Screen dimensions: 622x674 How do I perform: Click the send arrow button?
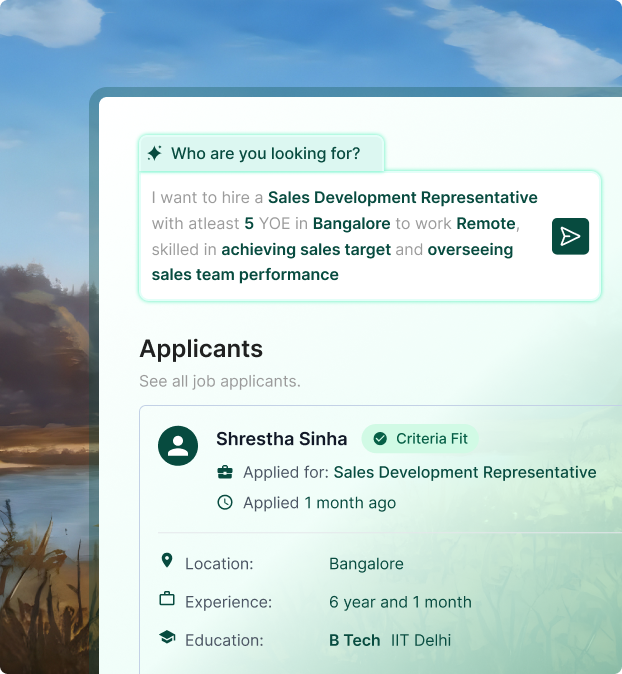click(x=570, y=236)
